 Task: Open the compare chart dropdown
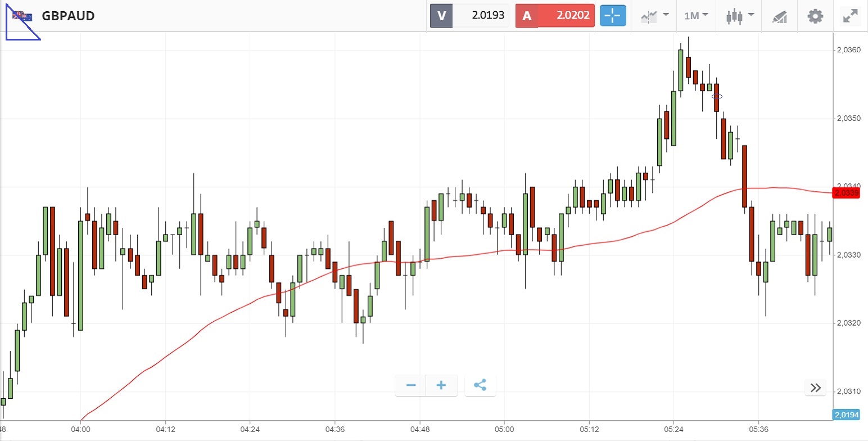click(654, 16)
